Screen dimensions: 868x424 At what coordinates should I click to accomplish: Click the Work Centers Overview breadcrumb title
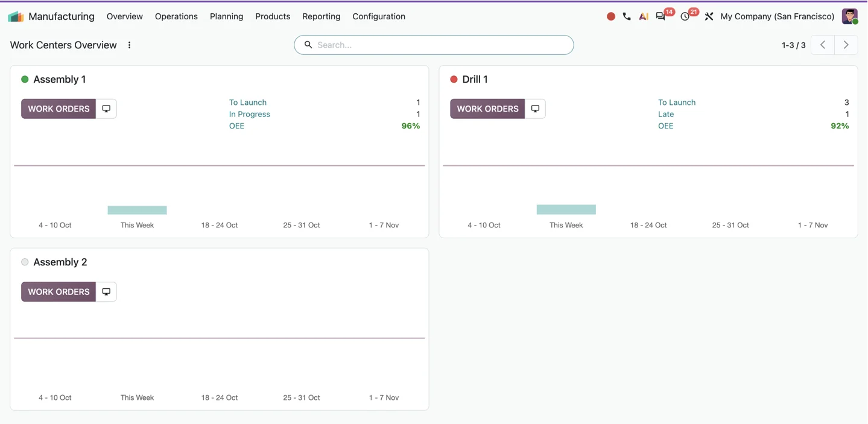[x=63, y=45]
